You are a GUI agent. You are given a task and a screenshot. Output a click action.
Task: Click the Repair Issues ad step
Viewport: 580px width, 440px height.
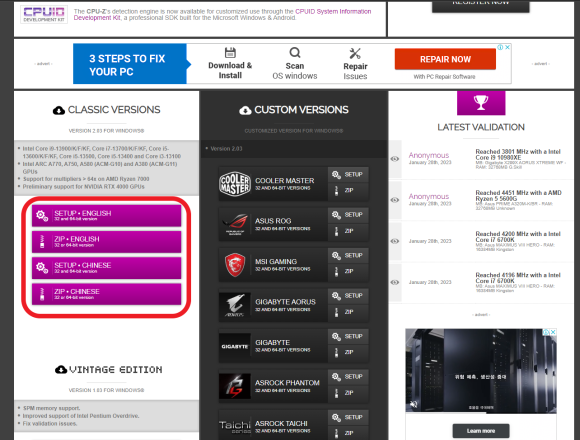click(x=355, y=64)
